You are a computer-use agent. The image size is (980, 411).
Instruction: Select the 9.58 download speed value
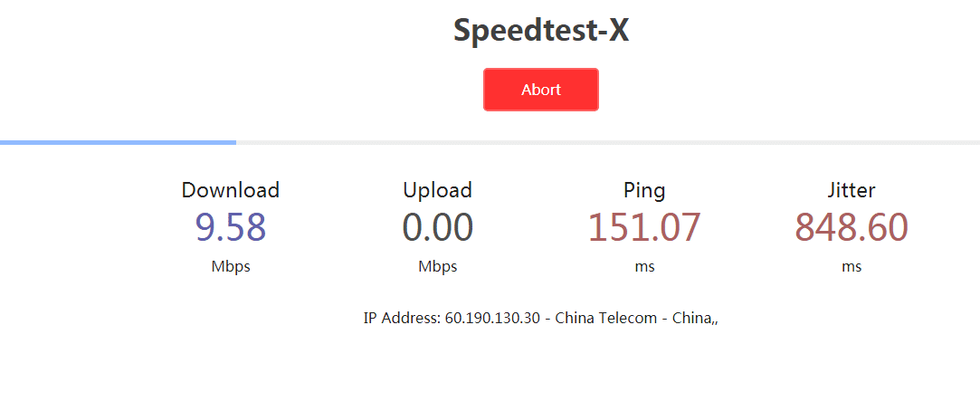231,228
